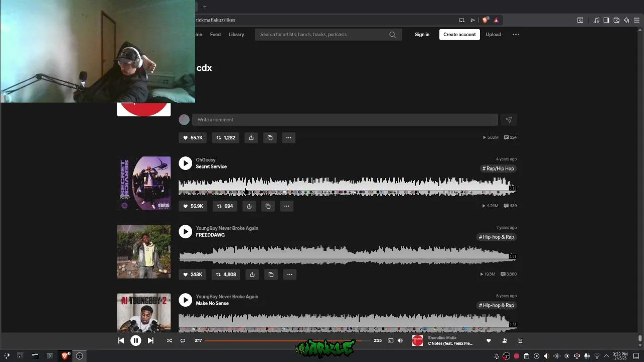Like Secret Service with 56.9K likes
This screenshot has height=362, width=644.
[x=193, y=206]
